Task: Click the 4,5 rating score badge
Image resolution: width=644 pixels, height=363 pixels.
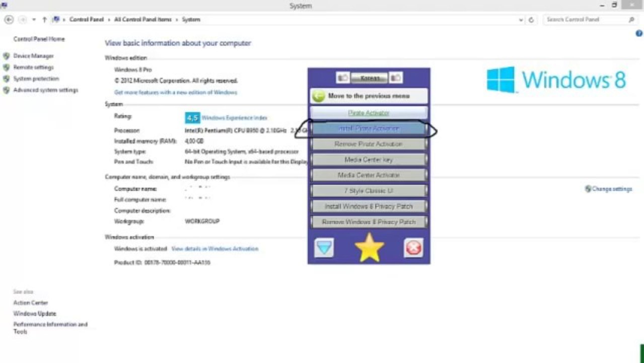Action: (192, 118)
